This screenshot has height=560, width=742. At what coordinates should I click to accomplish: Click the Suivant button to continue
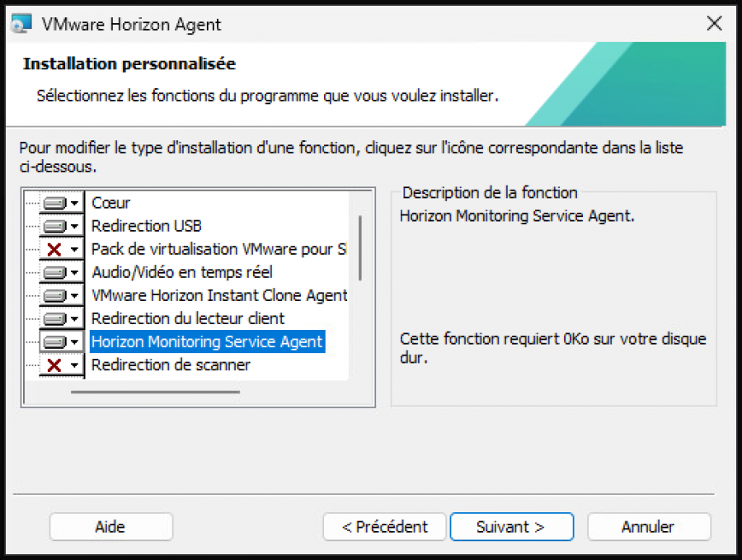511,526
